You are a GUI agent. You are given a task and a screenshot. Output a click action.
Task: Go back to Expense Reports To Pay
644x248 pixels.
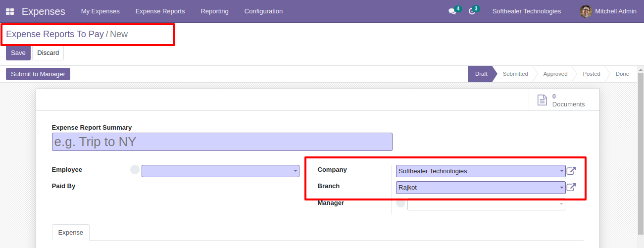[x=55, y=34]
